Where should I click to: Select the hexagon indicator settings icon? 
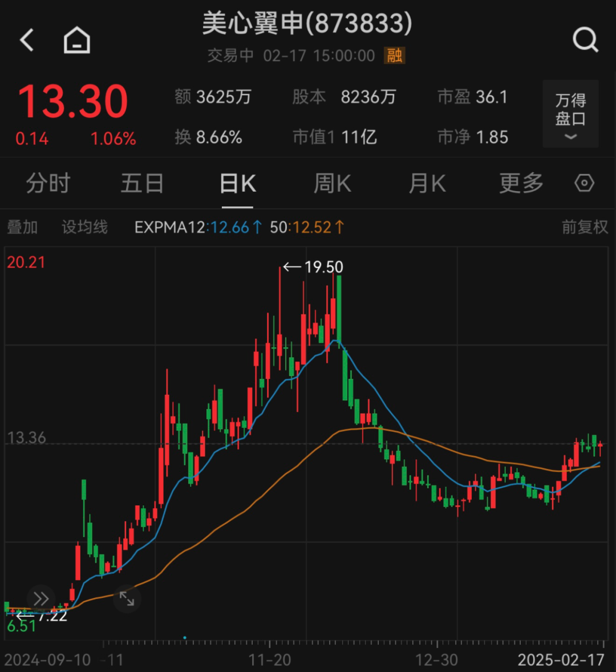pyautogui.click(x=583, y=183)
